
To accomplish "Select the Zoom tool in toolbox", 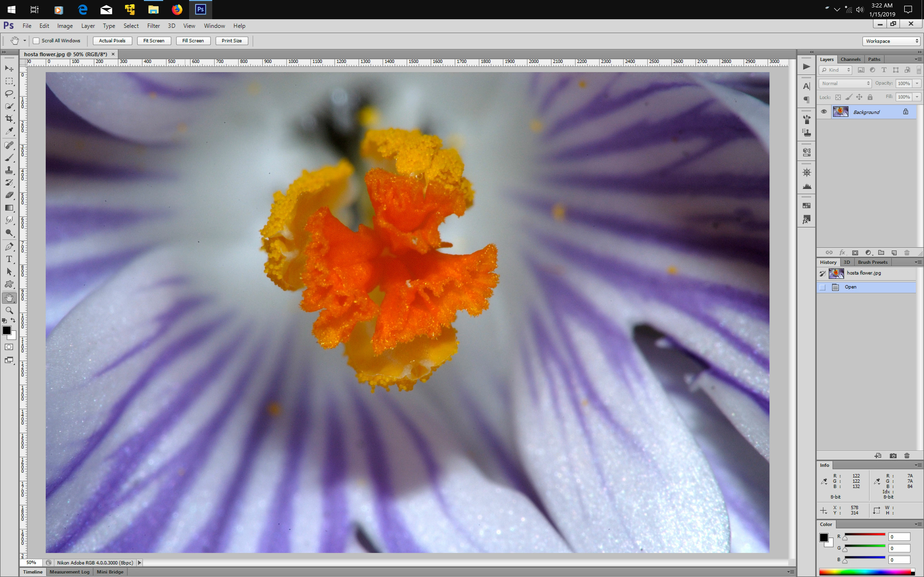I will 9,310.
